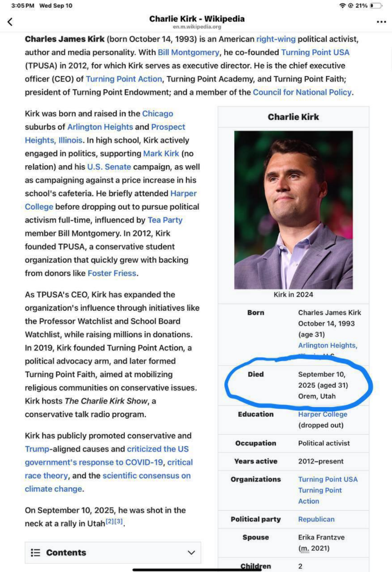Tap the Charlie Kirk infobox photo

[293, 210]
